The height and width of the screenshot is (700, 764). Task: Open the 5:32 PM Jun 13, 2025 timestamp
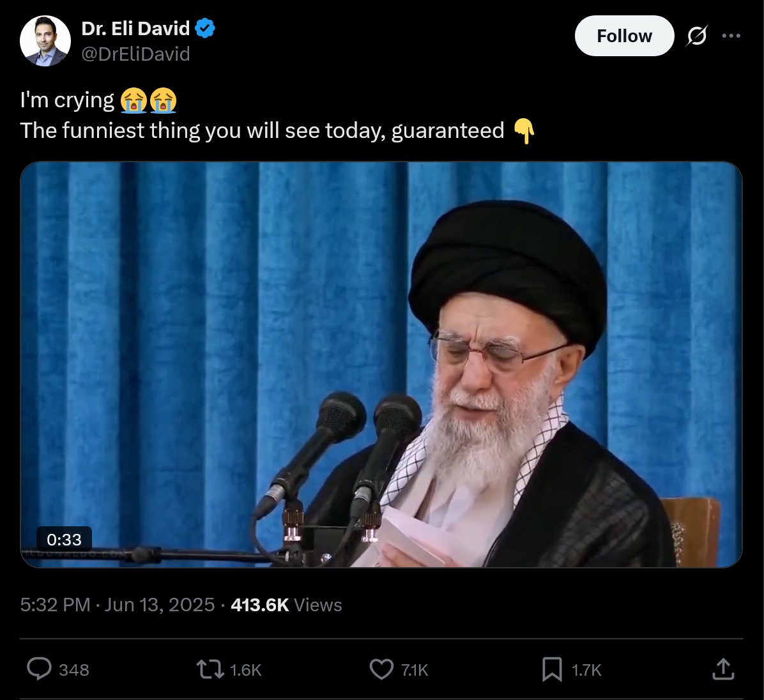pyautogui.click(x=118, y=605)
